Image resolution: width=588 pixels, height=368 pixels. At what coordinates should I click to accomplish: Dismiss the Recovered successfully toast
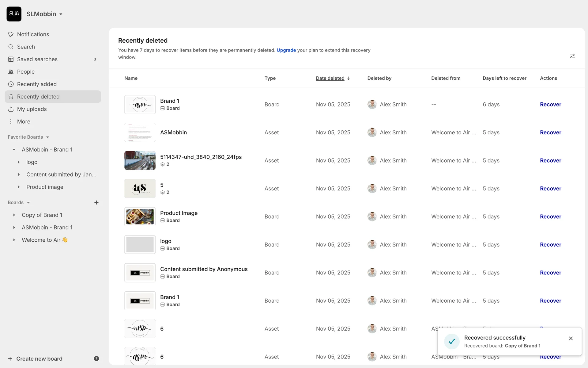pos(571,338)
